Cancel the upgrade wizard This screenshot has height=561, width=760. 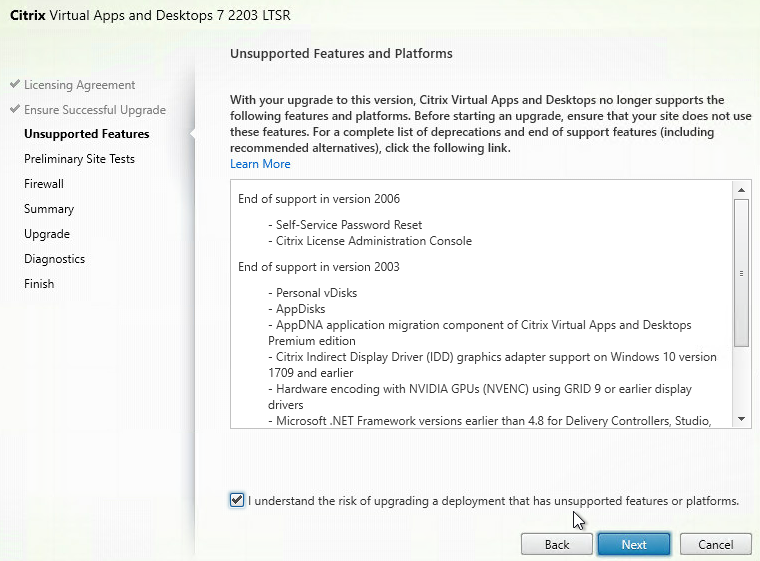(715, 545)
